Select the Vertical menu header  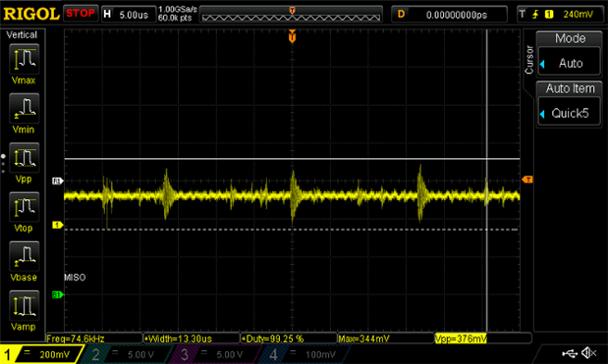pyautogui.click(x=22, y=35)
